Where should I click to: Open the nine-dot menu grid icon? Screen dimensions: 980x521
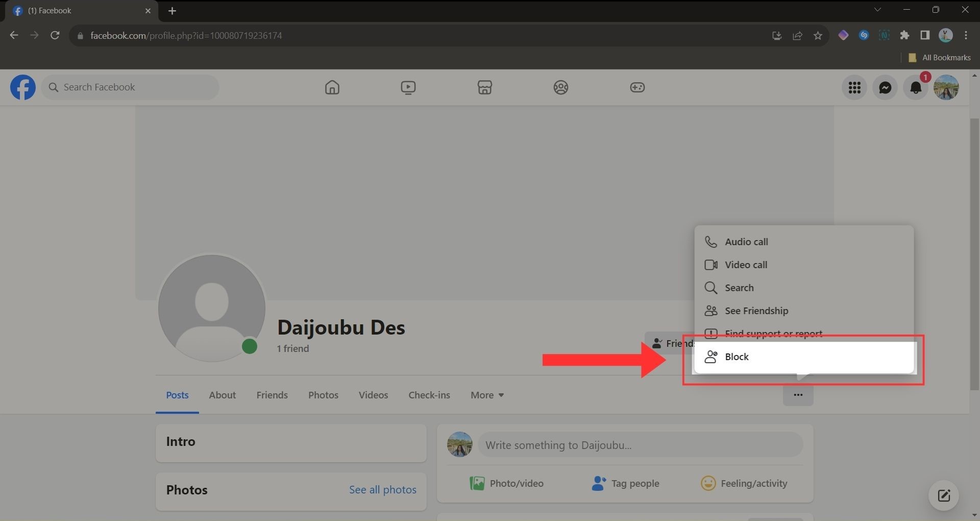point(854,88)
